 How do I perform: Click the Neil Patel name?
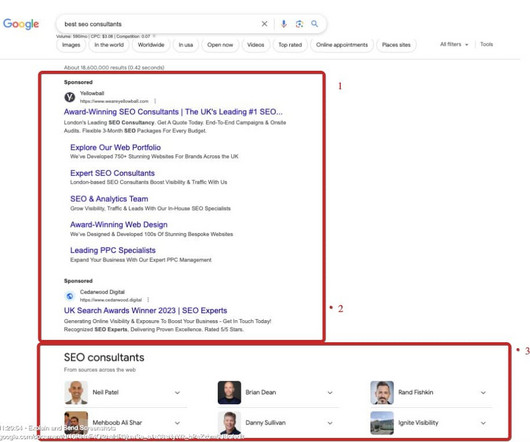[105, 392]
